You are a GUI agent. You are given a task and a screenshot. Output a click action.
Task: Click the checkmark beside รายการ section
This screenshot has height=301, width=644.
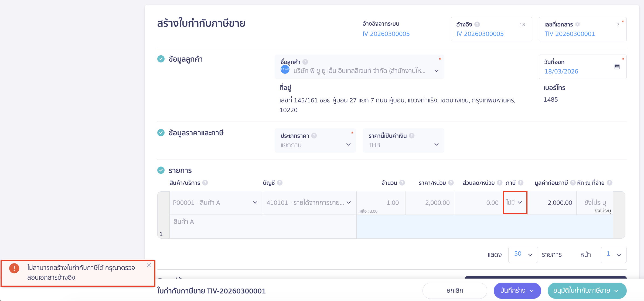[x=161, y=170]
